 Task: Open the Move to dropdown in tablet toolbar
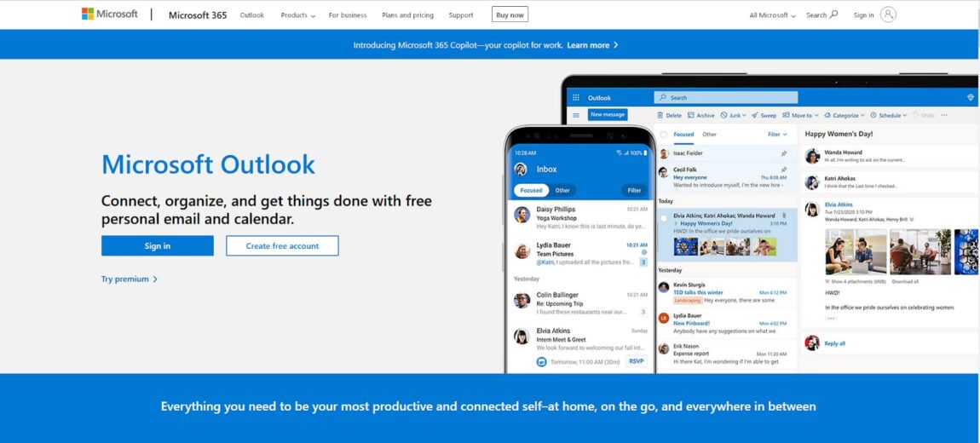coord(801,115)
